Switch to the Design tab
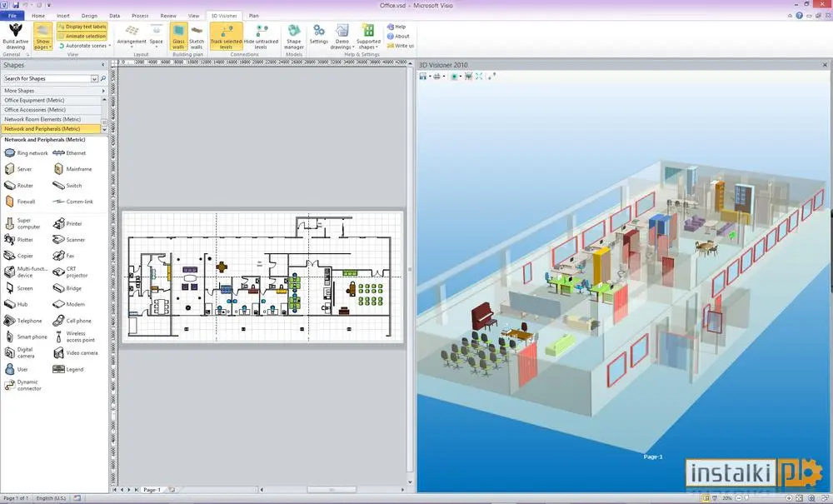The height and width of the screenshot is (504, 833). 89,16
